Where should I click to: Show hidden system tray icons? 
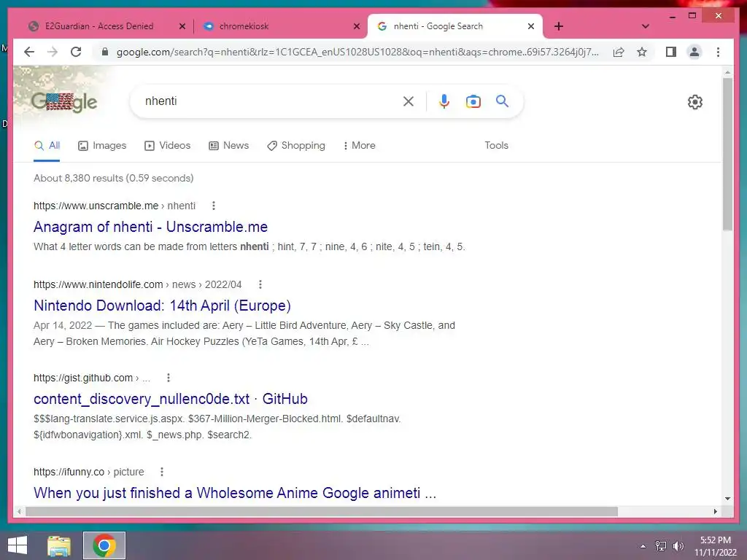coord(643,545)
